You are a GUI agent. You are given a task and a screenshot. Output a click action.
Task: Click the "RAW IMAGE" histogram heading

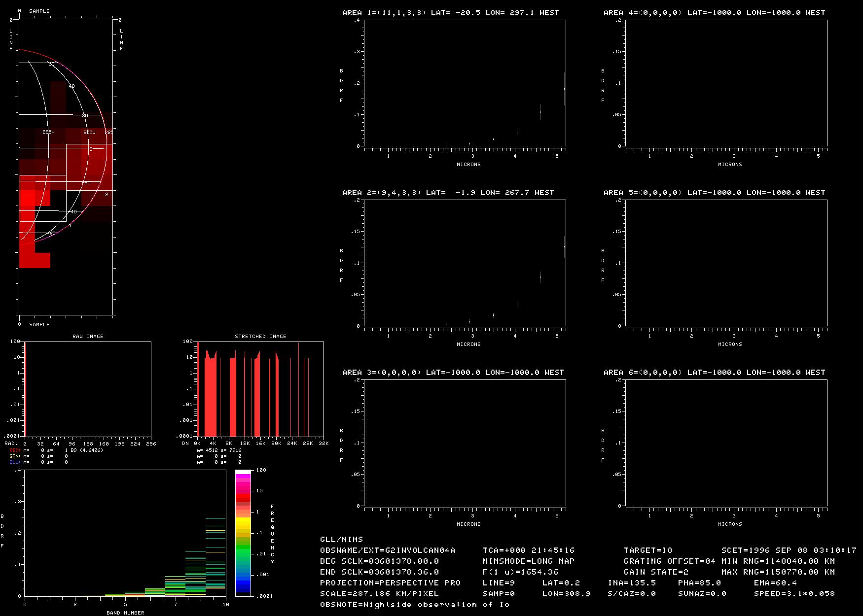(88, 337)
